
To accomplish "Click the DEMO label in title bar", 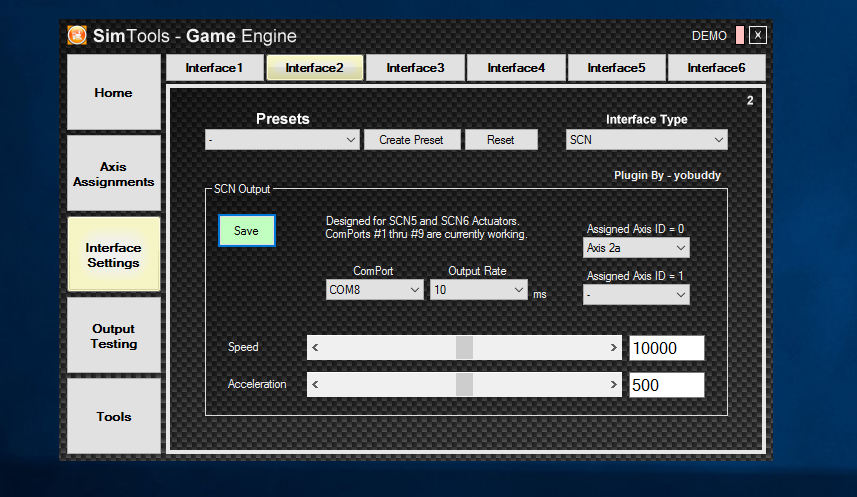I will pos(709,36).
